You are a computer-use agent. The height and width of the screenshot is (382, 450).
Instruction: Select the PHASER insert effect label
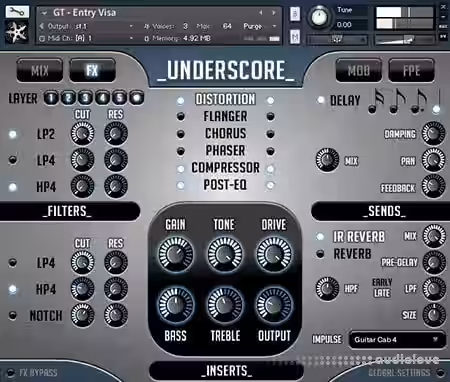coord(225,151)
